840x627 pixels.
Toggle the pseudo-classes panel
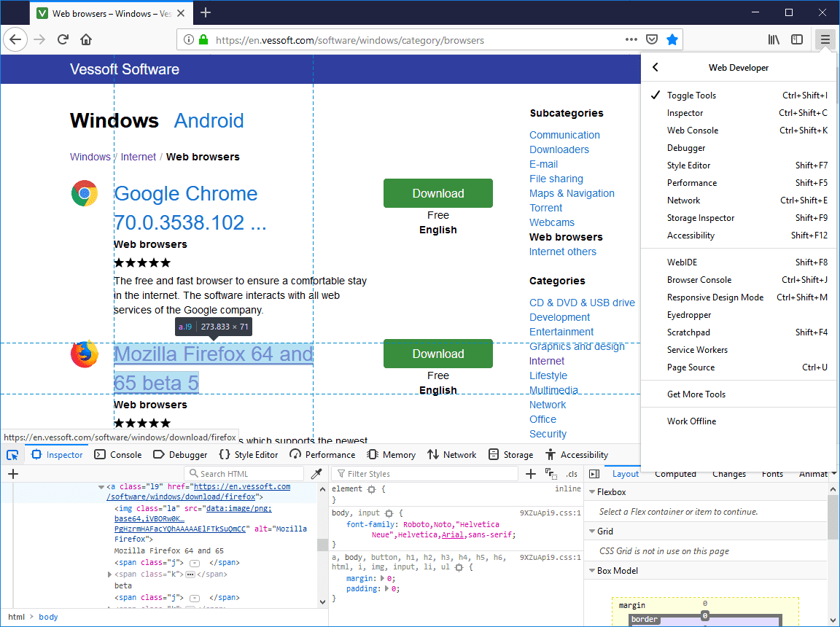pos(551,474)
